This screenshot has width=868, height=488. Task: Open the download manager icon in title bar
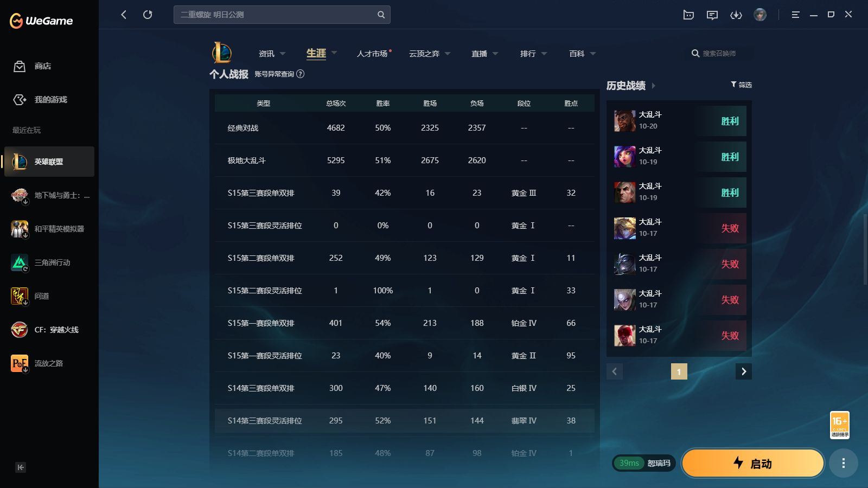click(x=736, y=15)
